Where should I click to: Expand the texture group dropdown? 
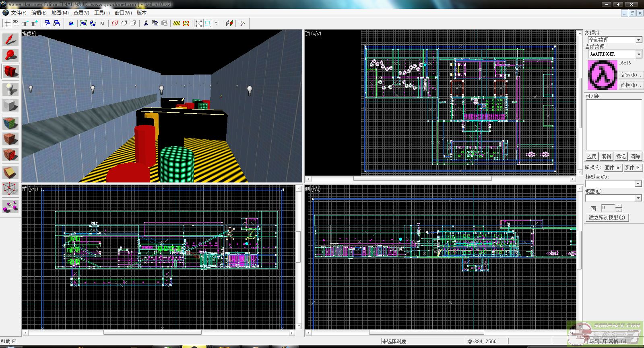point(638,40)
